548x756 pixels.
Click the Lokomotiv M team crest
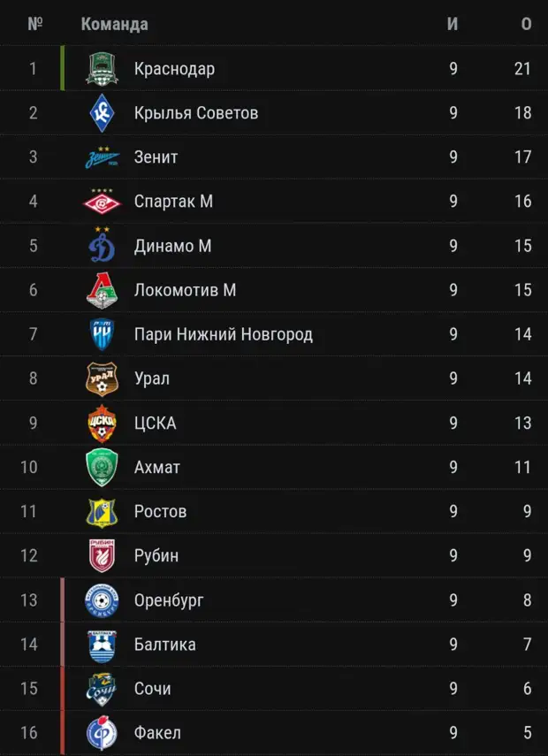[x=102, y=290]
